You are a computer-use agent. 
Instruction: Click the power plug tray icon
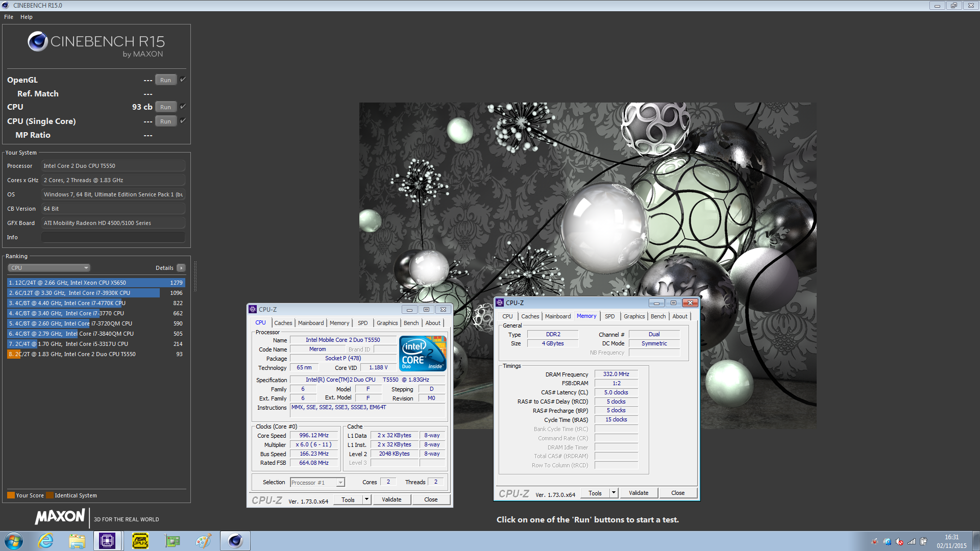click(x=924, y=541)
